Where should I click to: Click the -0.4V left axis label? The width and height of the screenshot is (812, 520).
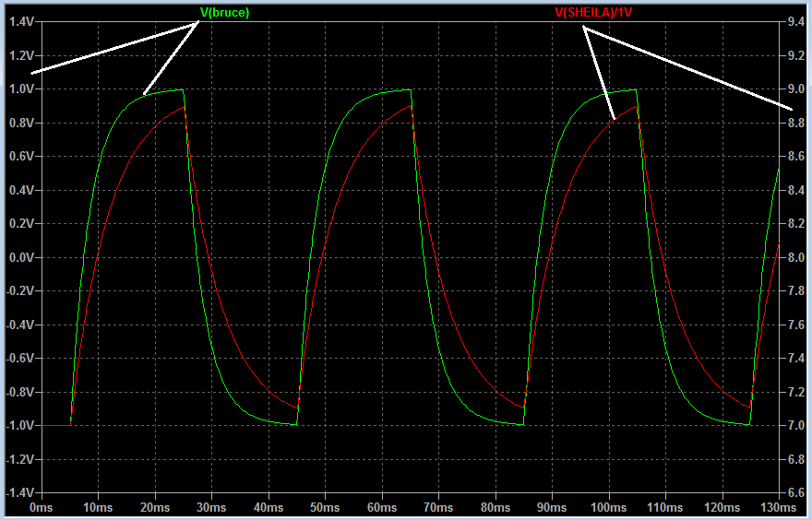[x=20, y=325]
